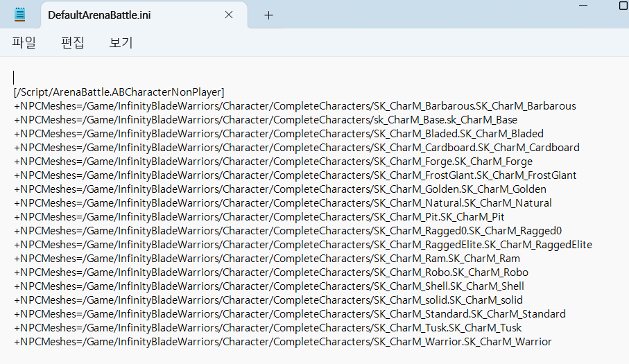The height and width of the screenshot is (364, 629).
Task: Open the 편집 menu
Action: click(73, 42)
